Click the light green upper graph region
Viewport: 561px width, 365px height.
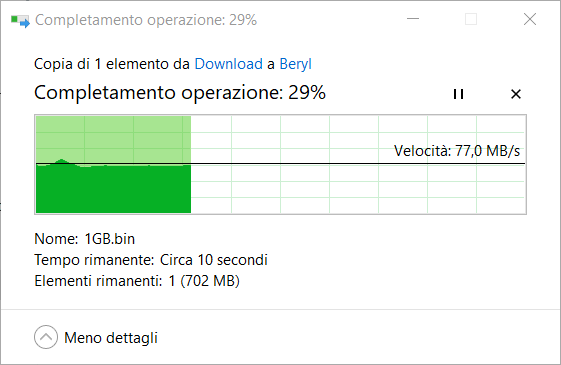(x=113, y=138)
